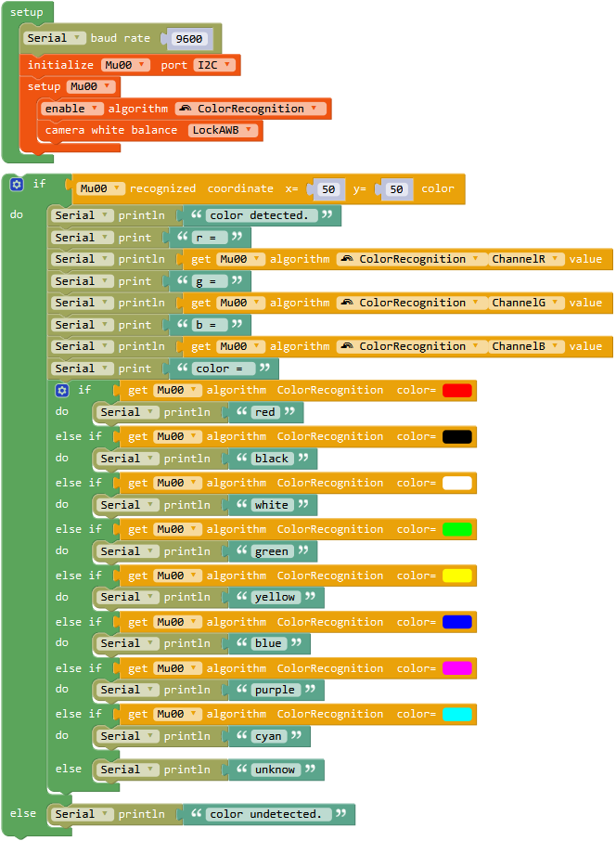The width and height of the screenshot is (616, 841).
Task: Open the enable dropdown in algorithm block
Action: 71,109
